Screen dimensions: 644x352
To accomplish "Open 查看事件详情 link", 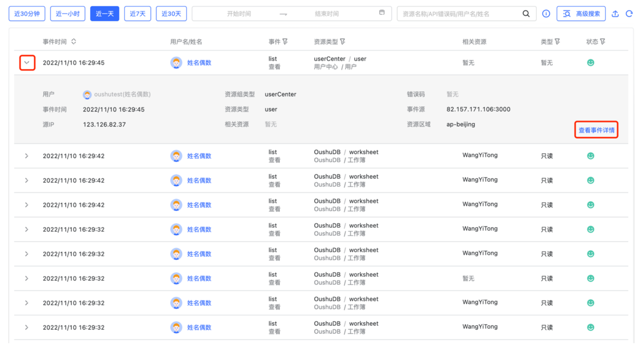I will click(596, 130).
